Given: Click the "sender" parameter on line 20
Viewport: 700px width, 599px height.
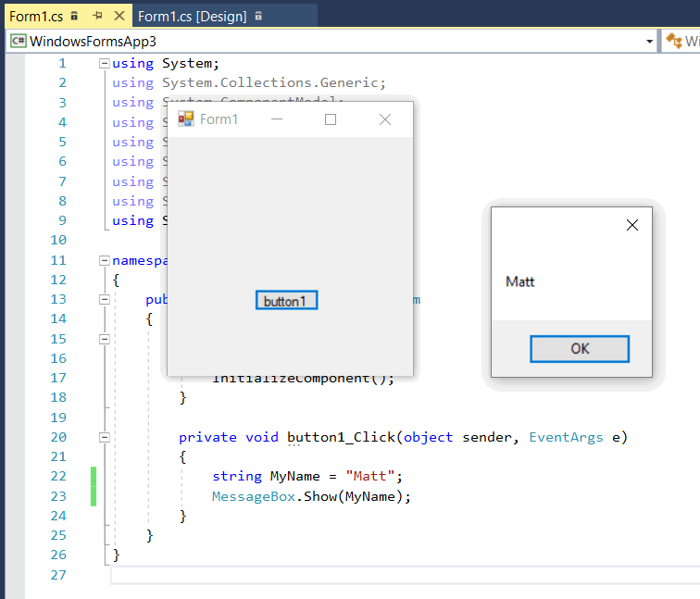Looking at the screenshot, I should tap(487, 437).
